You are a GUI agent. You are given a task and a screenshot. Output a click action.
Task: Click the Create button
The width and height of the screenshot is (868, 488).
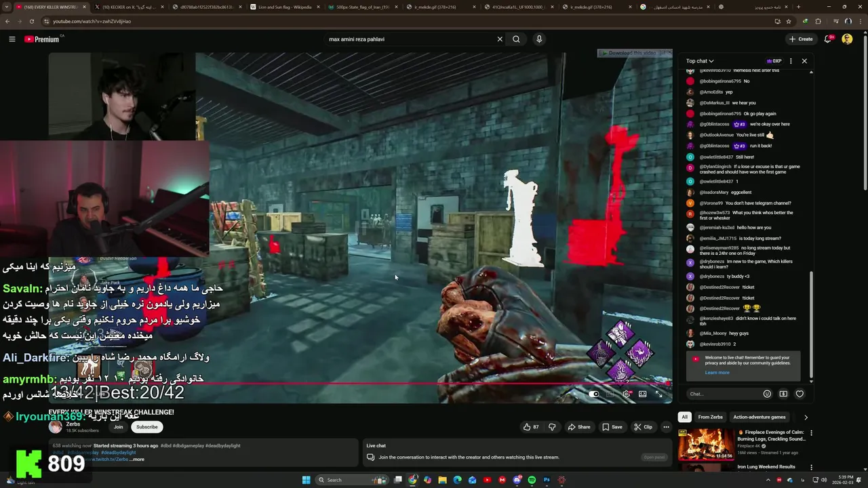pyautogui.click(x=801, y=39)
